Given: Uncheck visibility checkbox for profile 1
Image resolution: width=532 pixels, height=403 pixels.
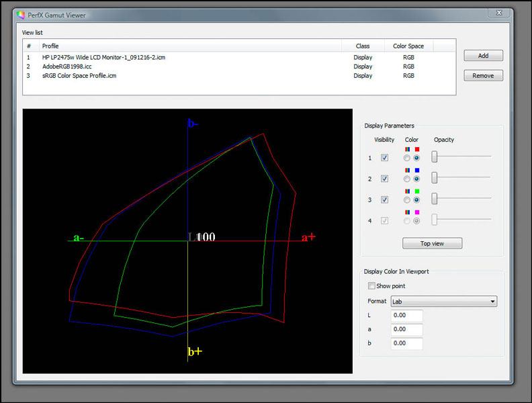Looking at the screenshot, I should pos(385,158).
